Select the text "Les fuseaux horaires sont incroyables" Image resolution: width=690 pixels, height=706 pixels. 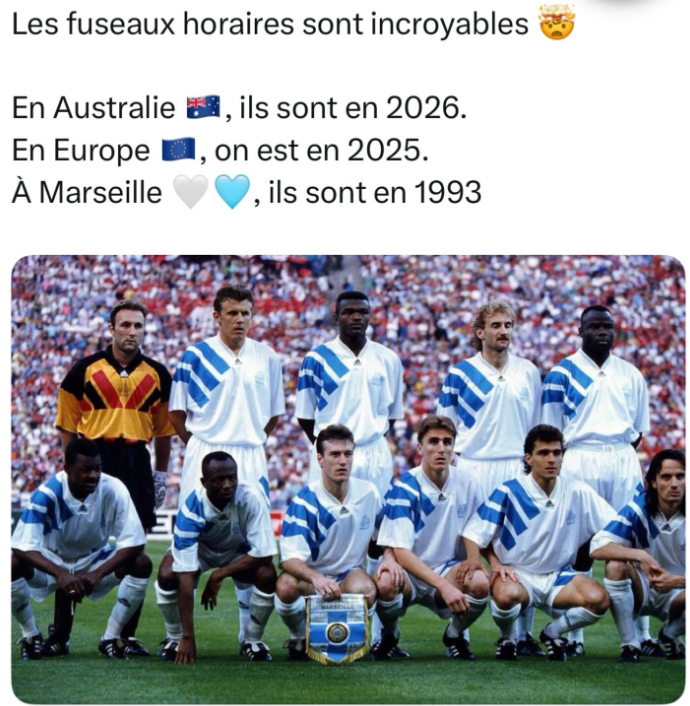pos(270,24)
